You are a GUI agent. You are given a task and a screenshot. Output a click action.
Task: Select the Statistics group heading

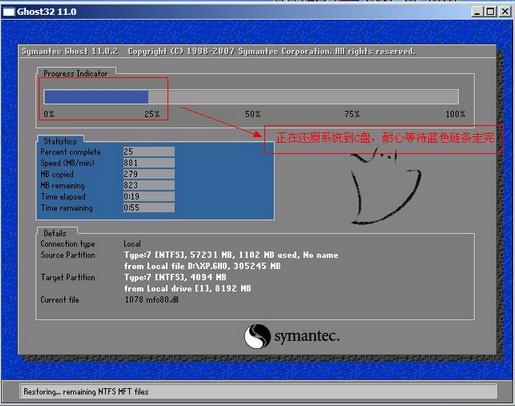click(x=60, y=141)
